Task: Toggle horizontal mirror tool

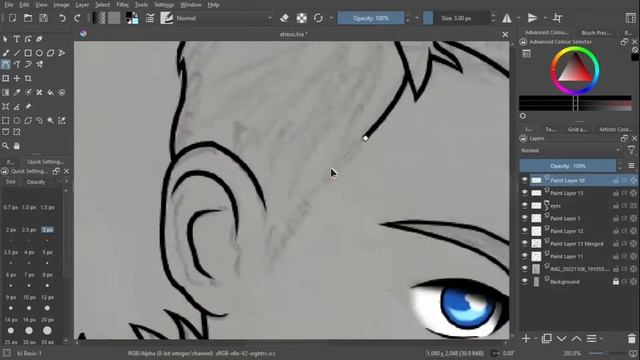Action: tap(507, 18)
